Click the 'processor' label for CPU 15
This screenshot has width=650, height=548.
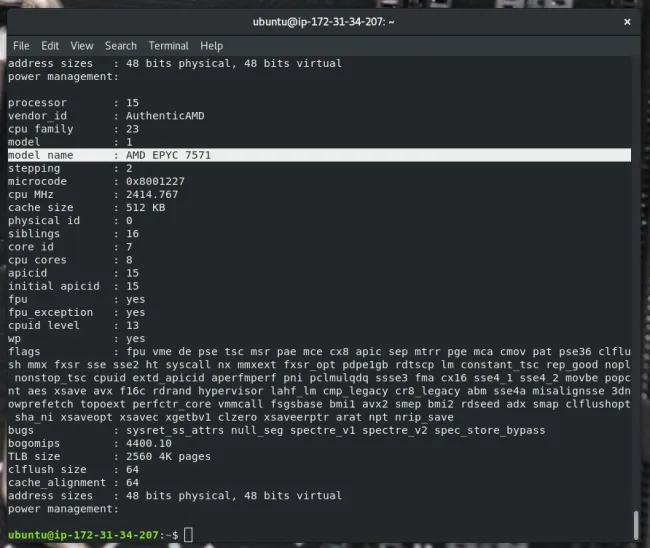(37, 103)
